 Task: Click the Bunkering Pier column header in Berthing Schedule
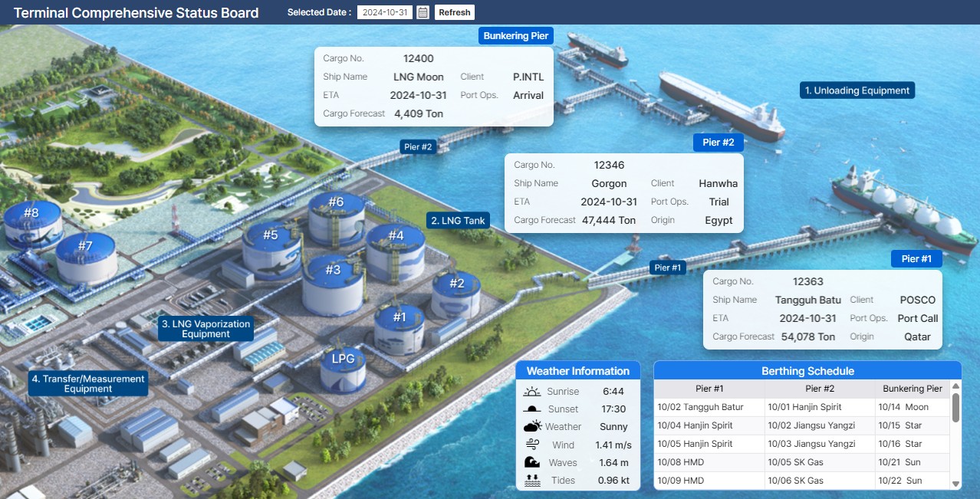point(913,389)
